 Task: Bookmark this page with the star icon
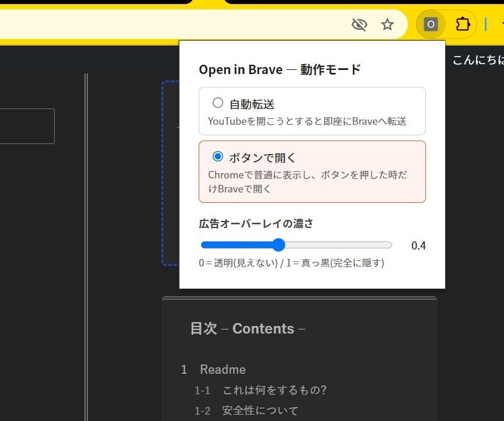click(387, 24)
